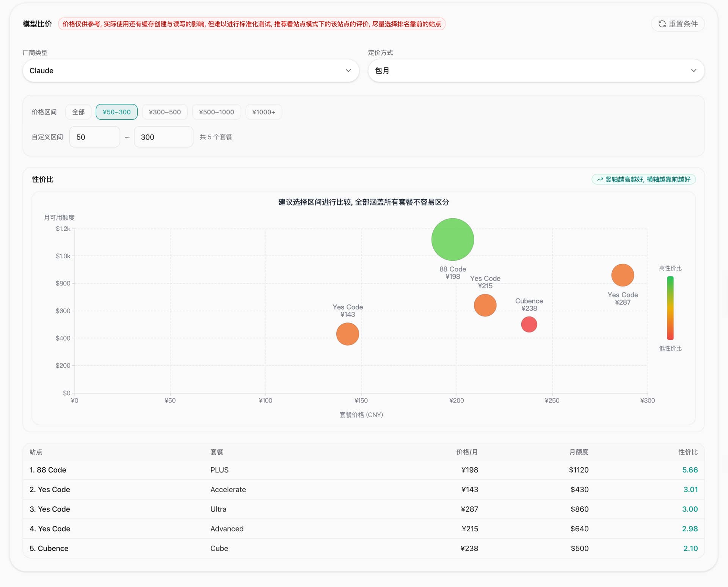
Task: Click the orange Yes Code ¥143 bubble
Action: 347,334
